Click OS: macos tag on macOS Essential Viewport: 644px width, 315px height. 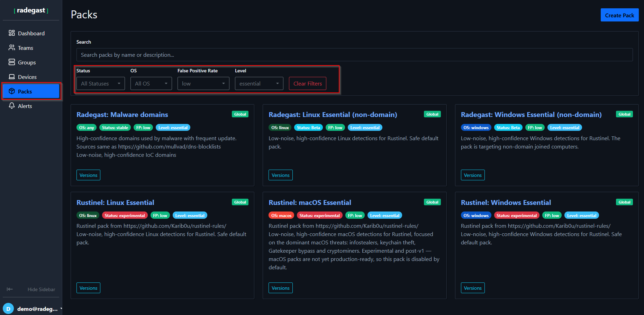[281, 215]
